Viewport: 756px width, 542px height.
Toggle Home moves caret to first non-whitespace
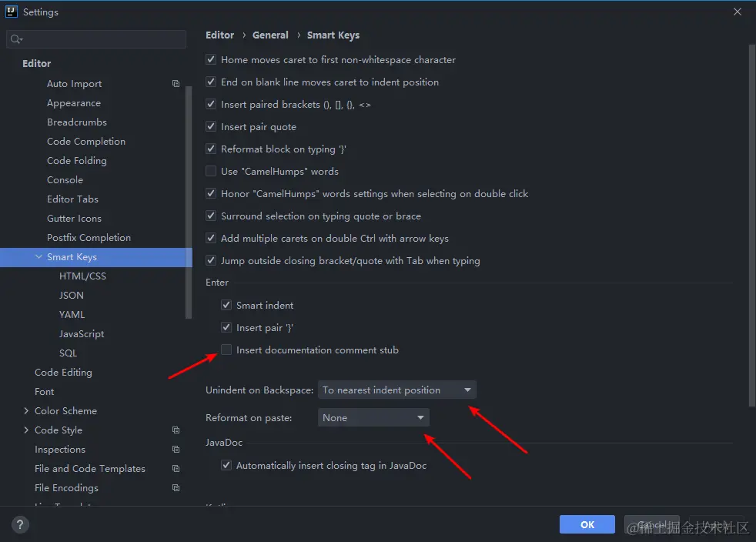211,59
